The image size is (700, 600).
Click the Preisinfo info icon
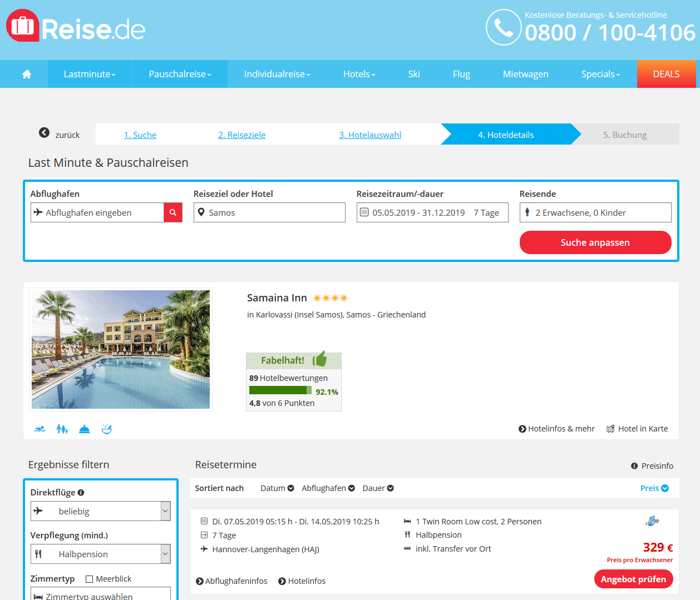click(634, 466)
